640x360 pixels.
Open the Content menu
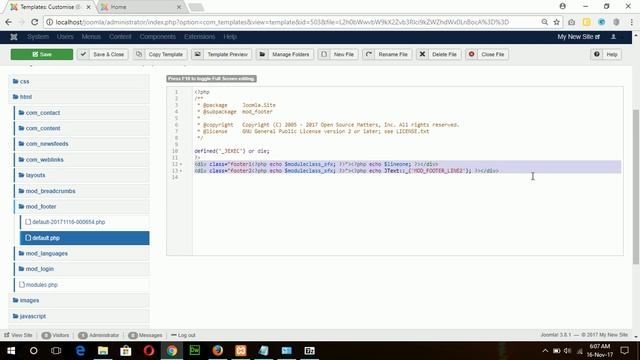point(120,37)
